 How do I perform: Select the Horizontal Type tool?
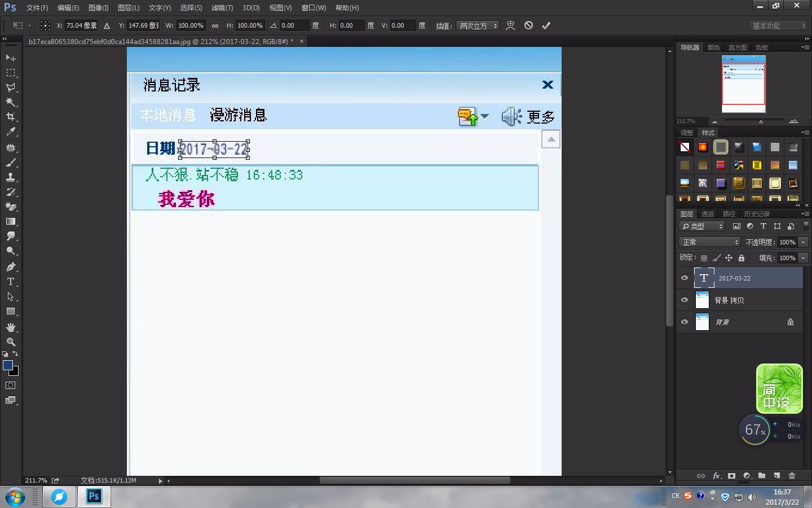click(x=11, y=282)
